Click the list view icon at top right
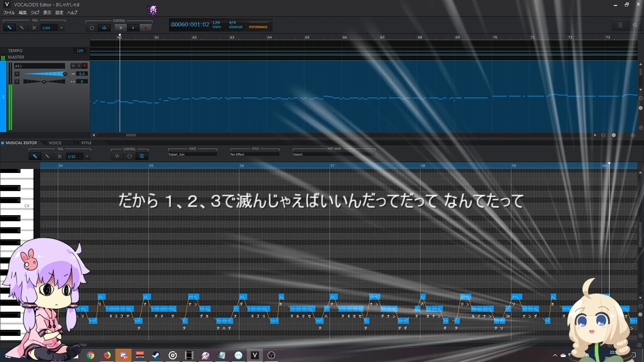The image size is (644, 362). point(620,25)
